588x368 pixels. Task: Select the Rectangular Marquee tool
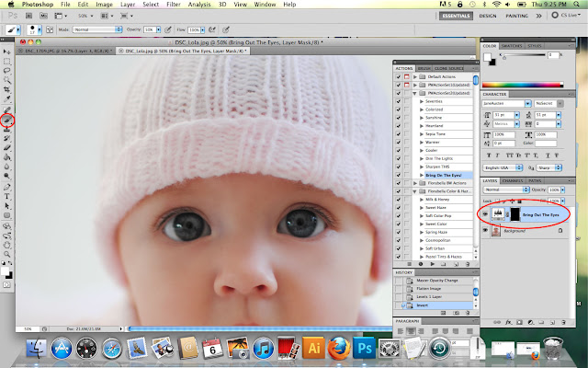[6, 62]
